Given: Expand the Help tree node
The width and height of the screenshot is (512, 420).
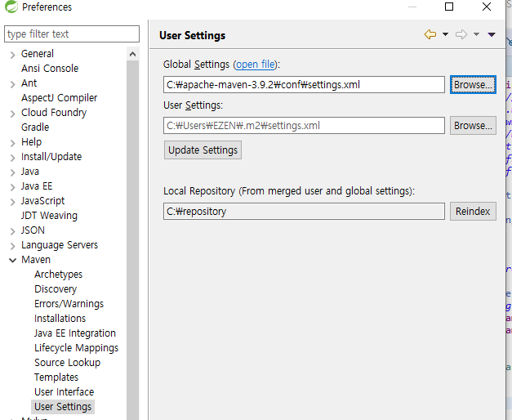Looking at the screenshot, I should (13, 143).
